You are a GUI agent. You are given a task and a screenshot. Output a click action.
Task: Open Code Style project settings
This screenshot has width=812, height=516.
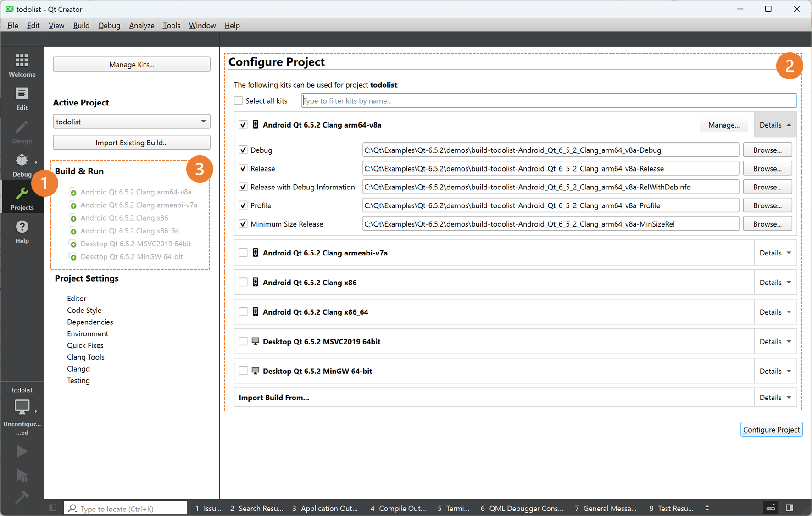click(x=84, y=310)
